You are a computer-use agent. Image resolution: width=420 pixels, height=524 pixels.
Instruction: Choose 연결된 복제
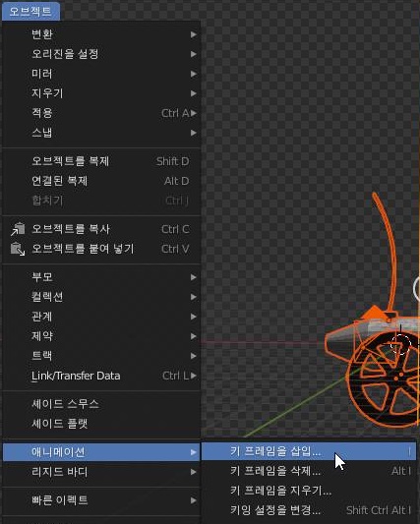tap(101, 181)
